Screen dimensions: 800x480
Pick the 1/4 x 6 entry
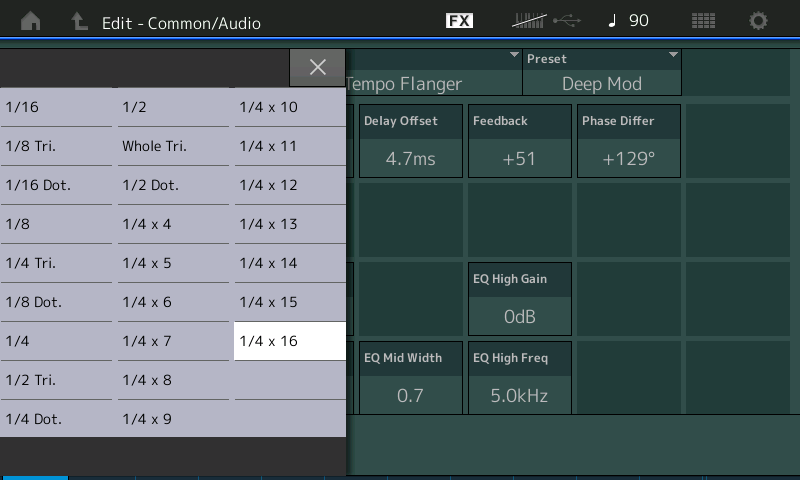(x=173, y=302)
